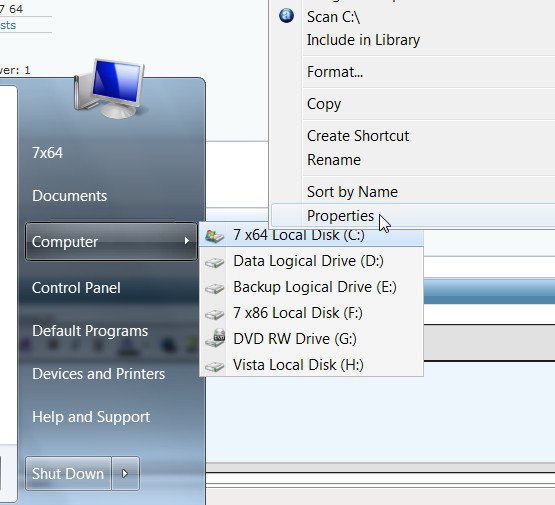The image size is (555, 505).
Task: Click the Windows drive icon for C:
Action: tap(214, 236)
